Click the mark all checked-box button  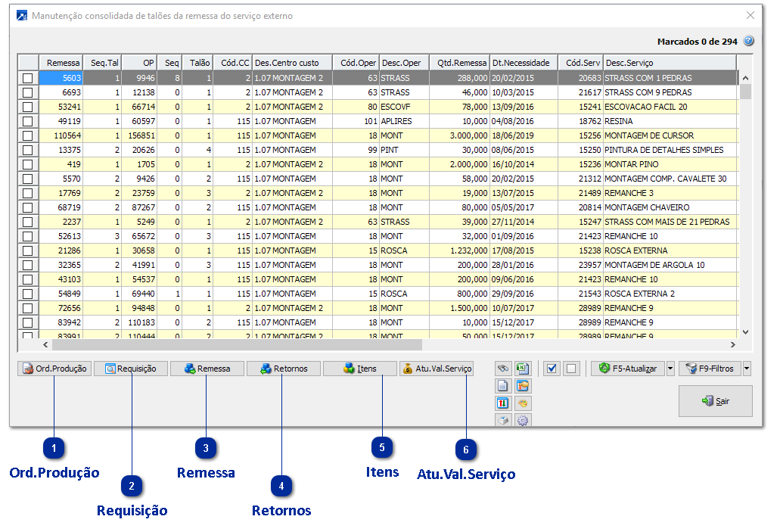(552, 369)
